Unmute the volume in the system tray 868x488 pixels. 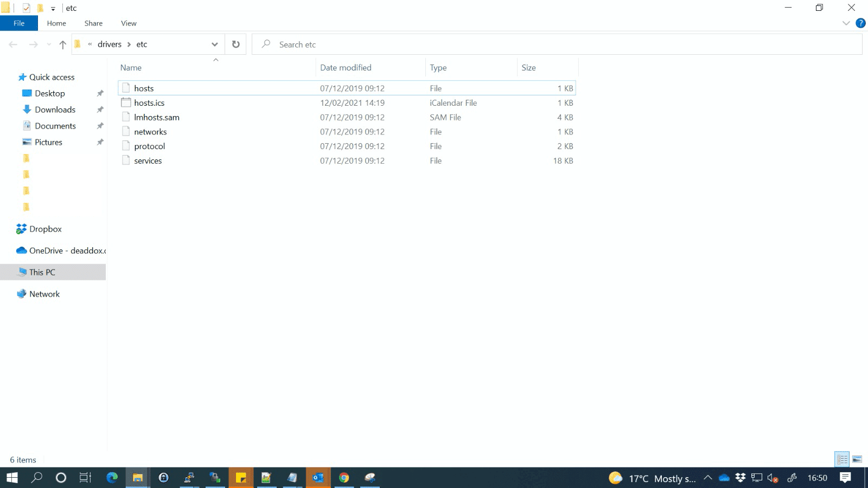773,478
